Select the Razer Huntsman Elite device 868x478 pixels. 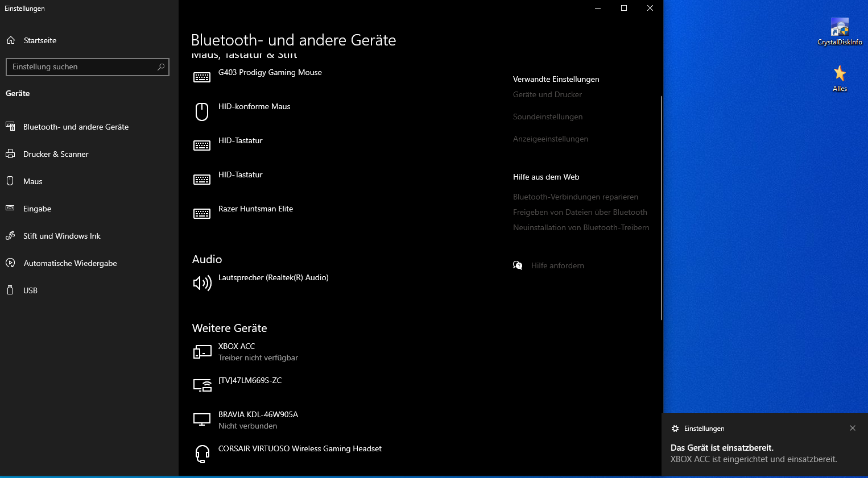point(255,209)
